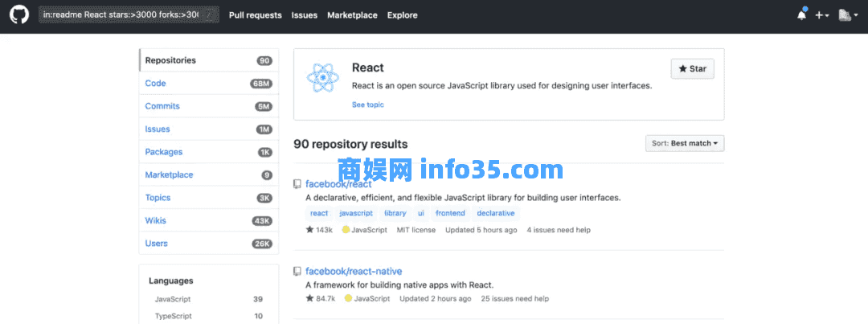The height and width of the screenshot is (324, 868).
Task: Click the frontend topic tag
Action: click(x=451, y=213)
